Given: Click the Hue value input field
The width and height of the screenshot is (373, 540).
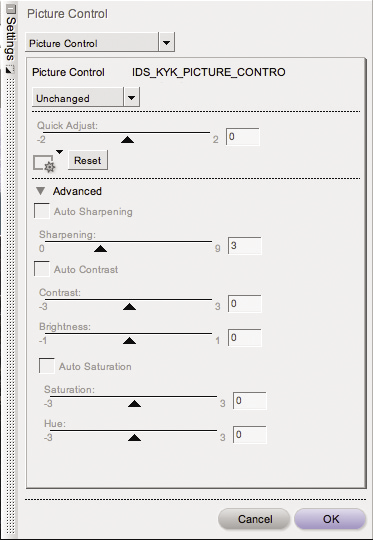Looking at the screenshot, I should tap(250, 435).
